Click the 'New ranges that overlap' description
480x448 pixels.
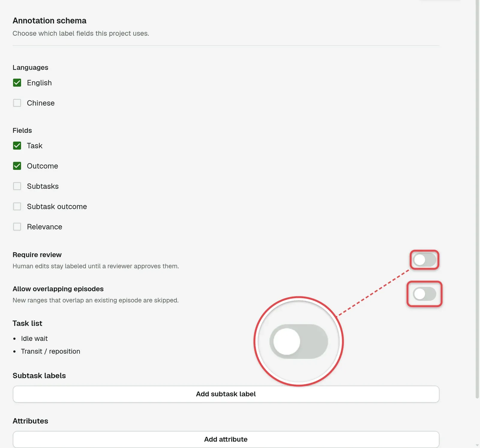coord(95,300)
